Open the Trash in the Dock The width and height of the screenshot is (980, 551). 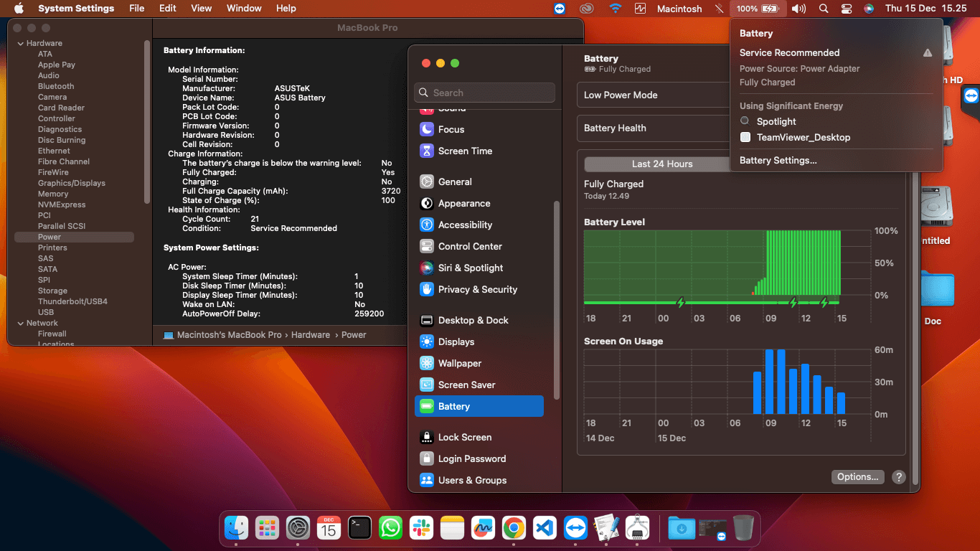point(743,529)
